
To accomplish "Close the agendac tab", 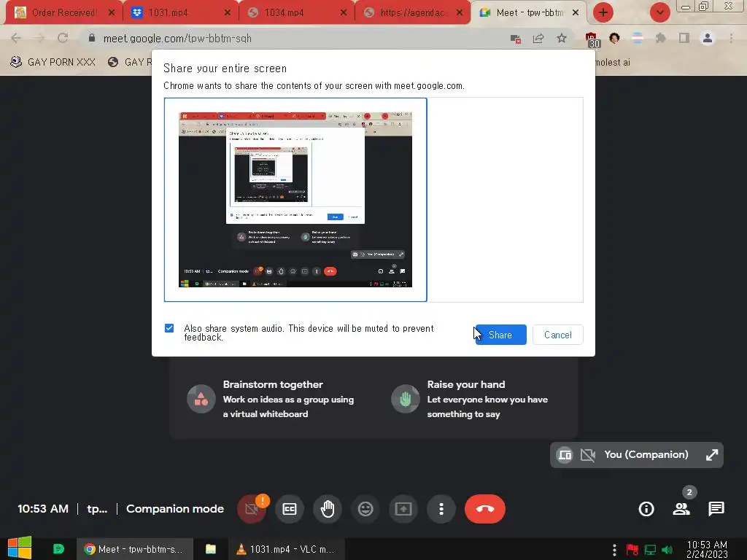I will tap(460, 13).
